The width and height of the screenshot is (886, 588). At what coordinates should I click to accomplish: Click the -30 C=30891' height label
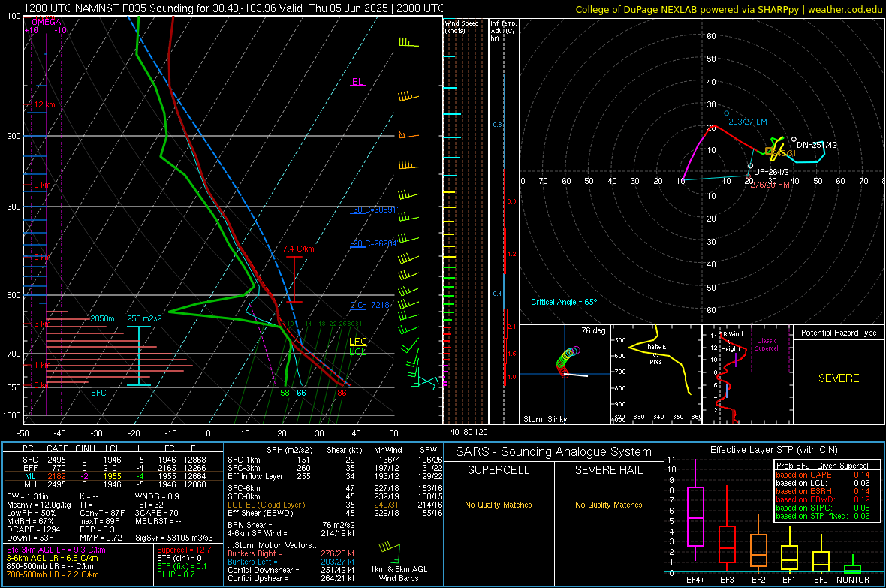point(373,210)
